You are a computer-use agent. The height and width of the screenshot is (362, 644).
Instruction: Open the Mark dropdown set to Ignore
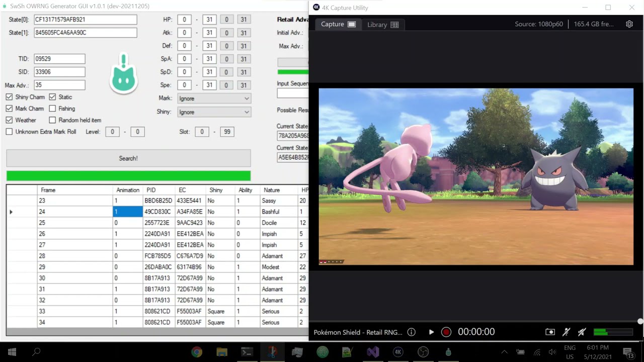[213, 99]
